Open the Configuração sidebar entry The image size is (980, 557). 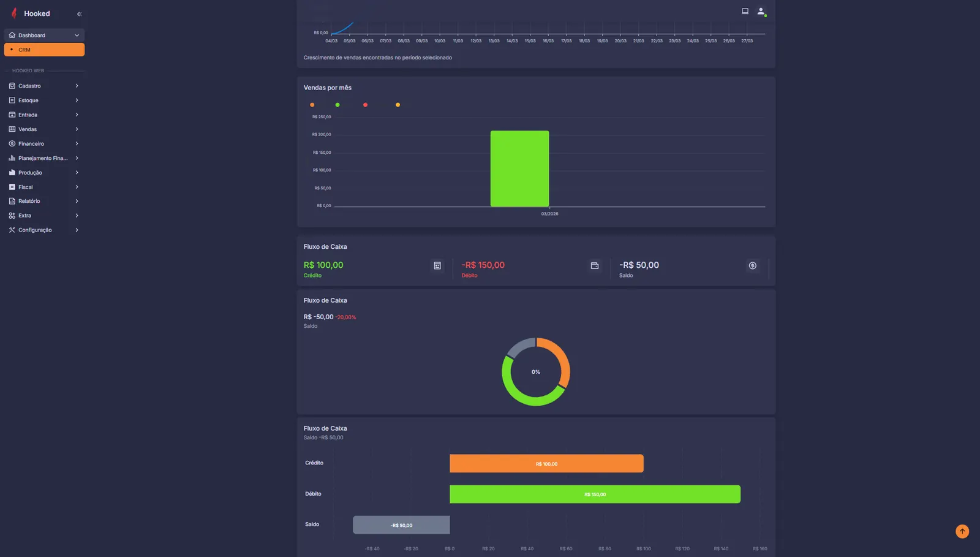point(44,230)
